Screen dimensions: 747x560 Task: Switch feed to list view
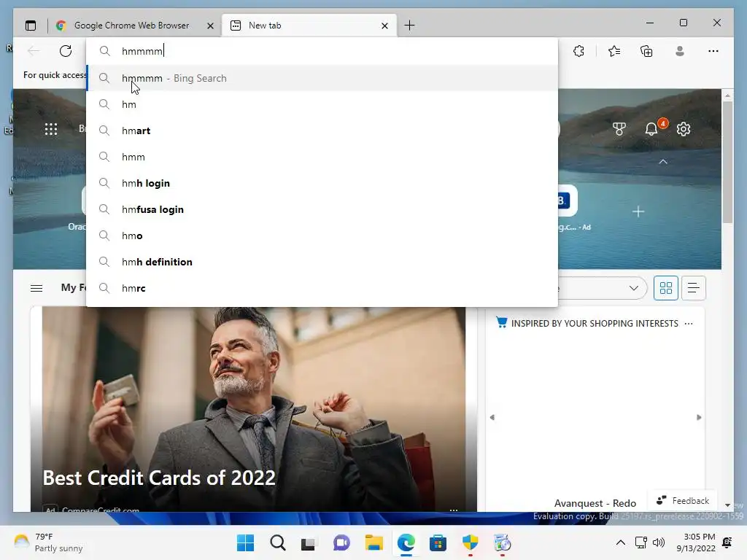tap(694, 288)
